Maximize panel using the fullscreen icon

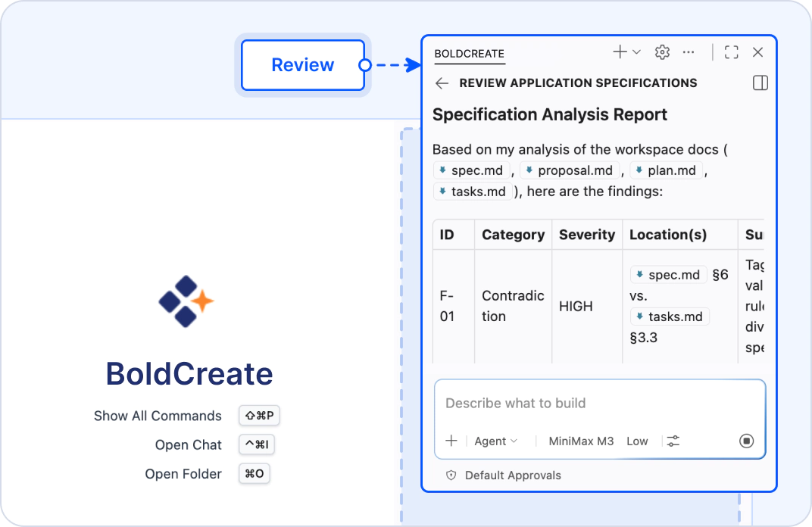731,52
